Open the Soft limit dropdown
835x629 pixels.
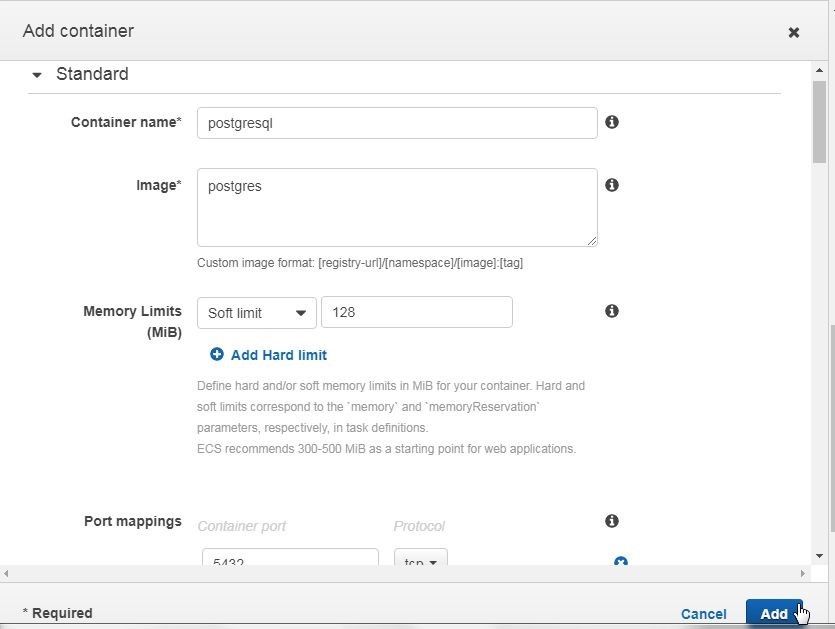pos(257,313)
